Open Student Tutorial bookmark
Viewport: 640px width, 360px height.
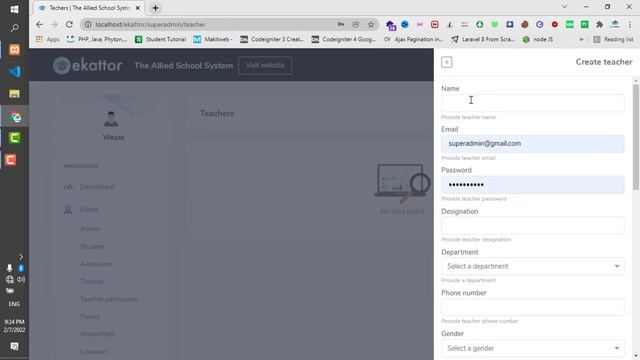(160, 39)
